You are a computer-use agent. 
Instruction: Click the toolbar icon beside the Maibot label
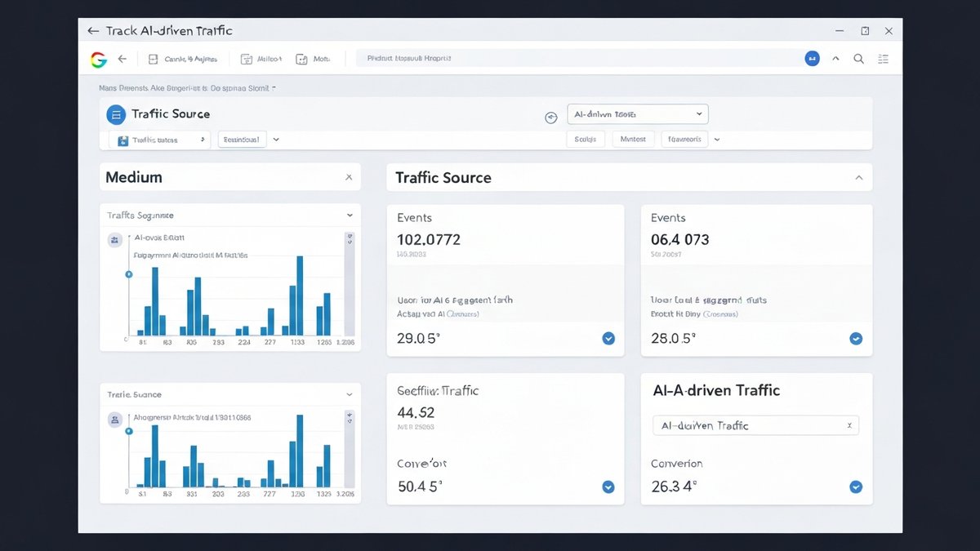pyautogui.click(x=246, y=59)
